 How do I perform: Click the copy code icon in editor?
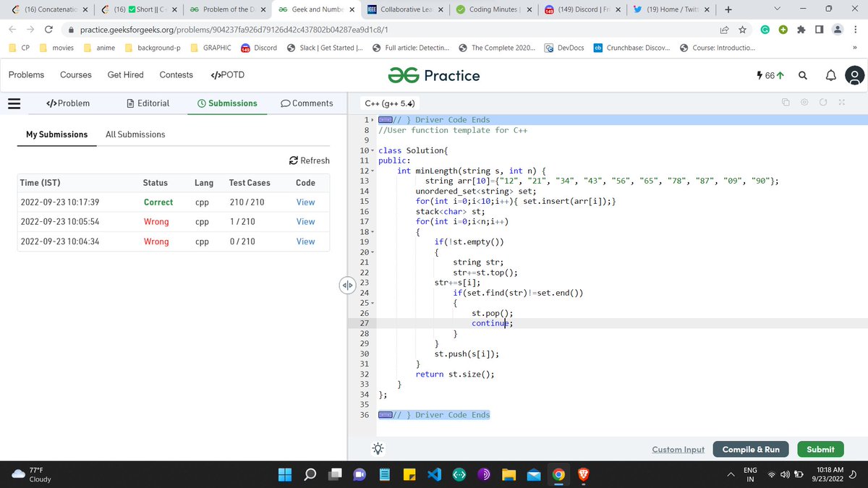[x=786, y=103]
